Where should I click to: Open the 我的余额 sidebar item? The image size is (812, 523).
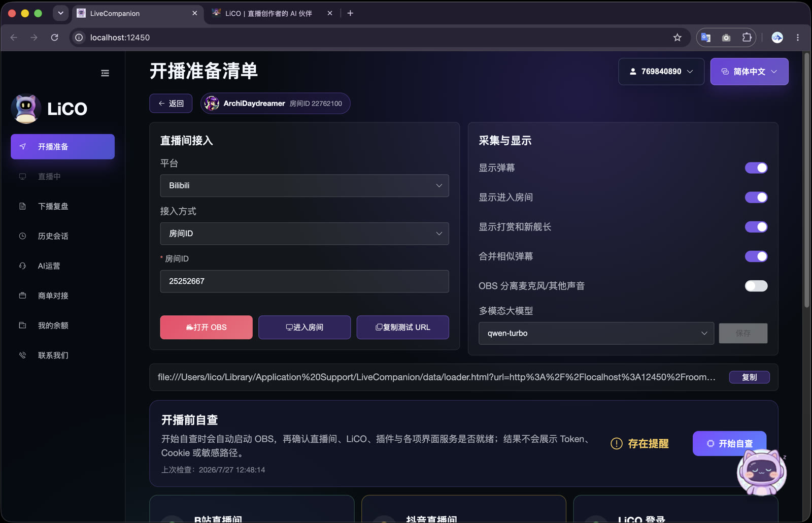click(x=62, y=325)
